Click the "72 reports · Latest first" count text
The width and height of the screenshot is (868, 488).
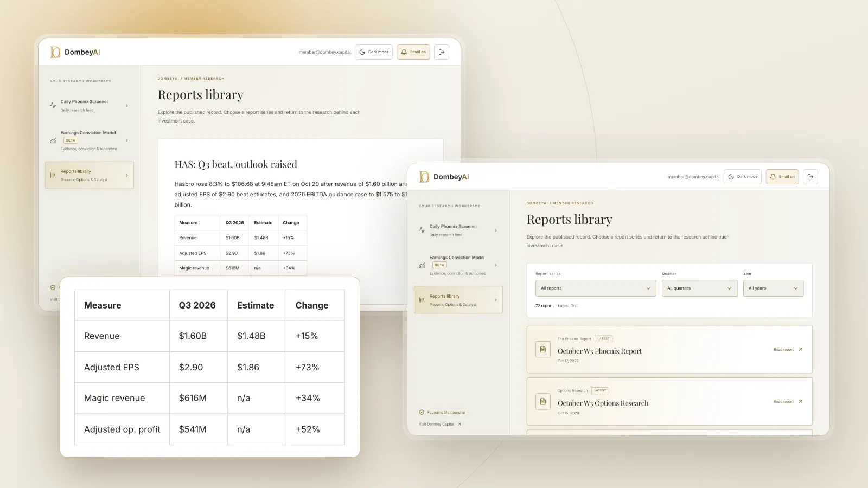coord(557,306)
